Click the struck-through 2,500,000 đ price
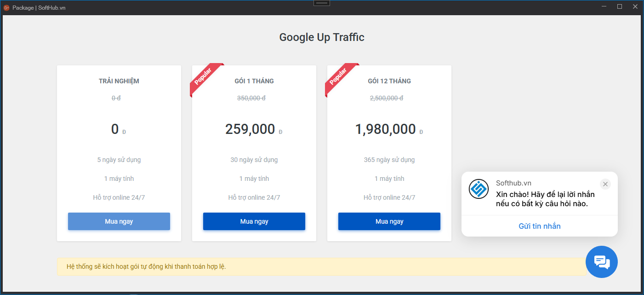The image size is (644, 295). point(387,98)
